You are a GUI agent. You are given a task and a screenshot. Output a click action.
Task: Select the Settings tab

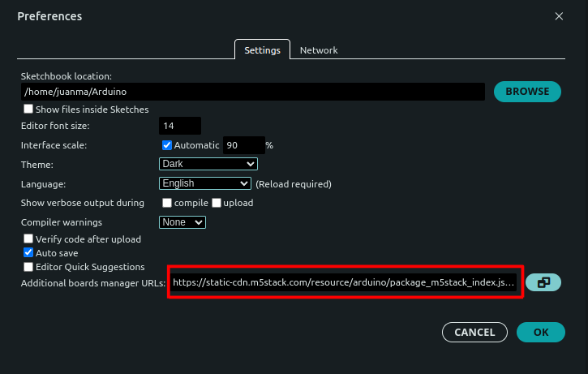[x=262, y=50]
